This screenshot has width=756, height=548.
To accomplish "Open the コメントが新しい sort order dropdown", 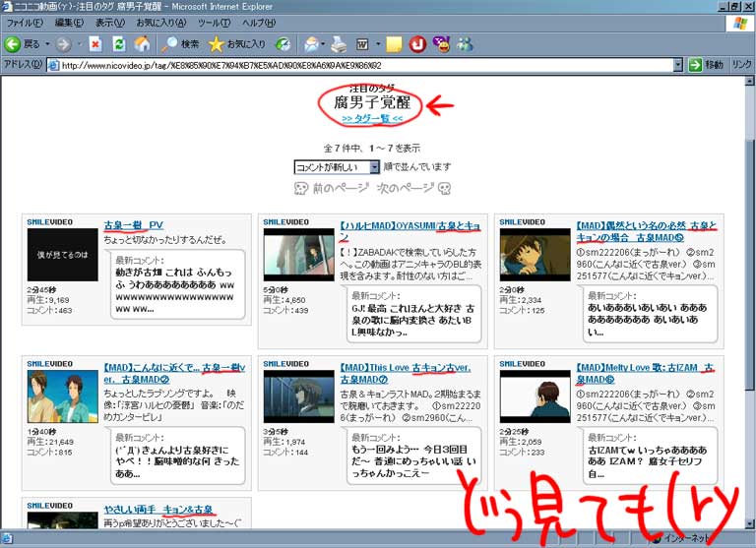I will click(337, 167).
